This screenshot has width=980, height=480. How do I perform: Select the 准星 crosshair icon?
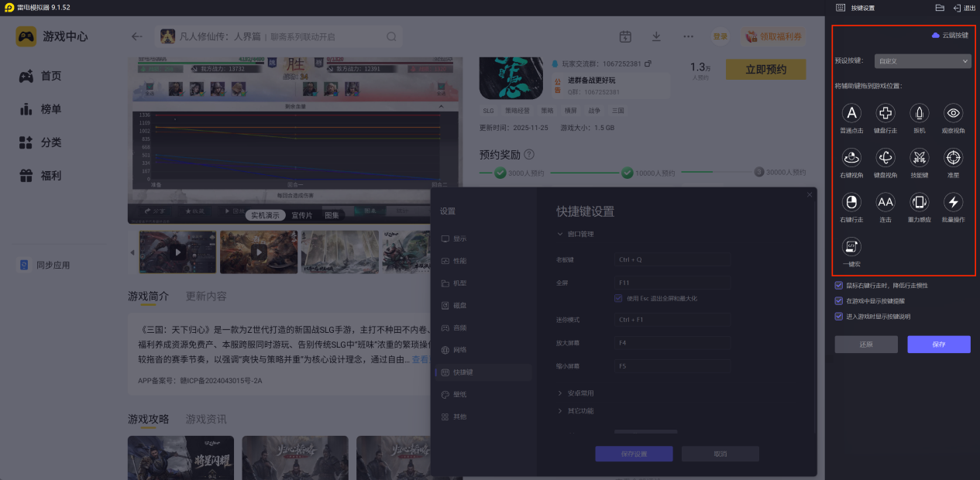pyautogui.click(x=953, y=158)
